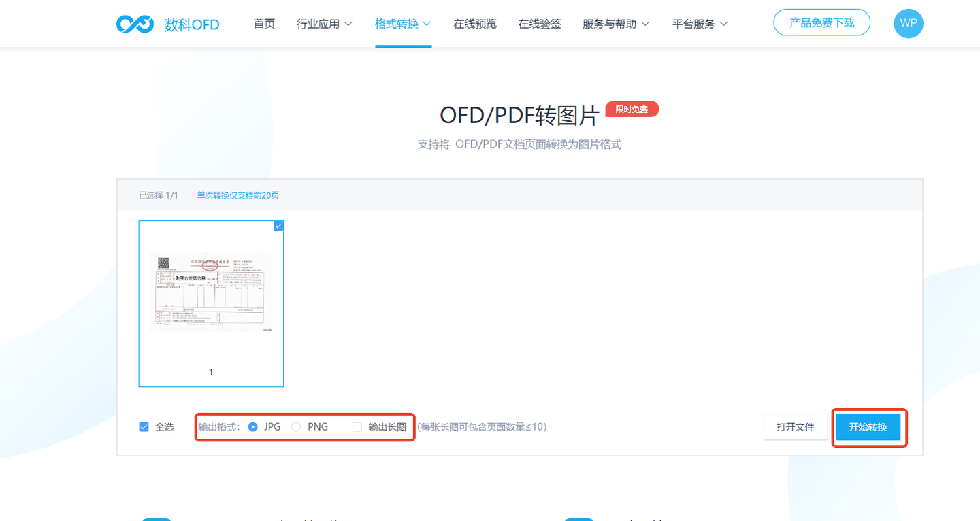Open the WP user avatar menu
The image size is (980, 521).
click(909, 22)
